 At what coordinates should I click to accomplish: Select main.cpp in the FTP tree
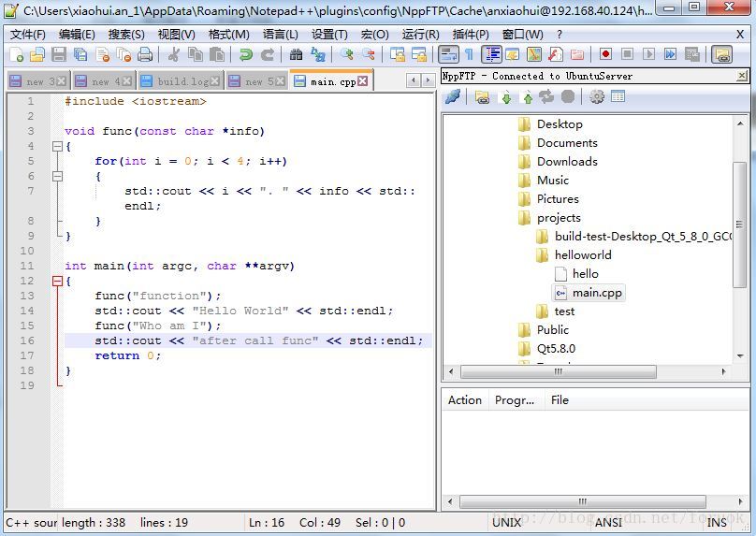tap(597, 293)
